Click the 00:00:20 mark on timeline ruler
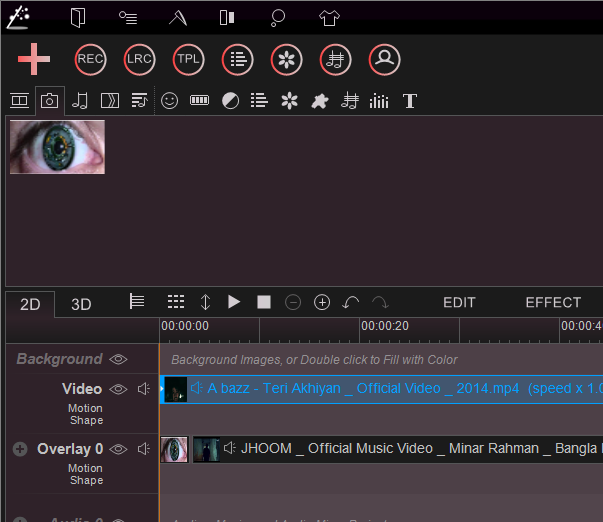 pyautogui.click(x=385, y=326)
